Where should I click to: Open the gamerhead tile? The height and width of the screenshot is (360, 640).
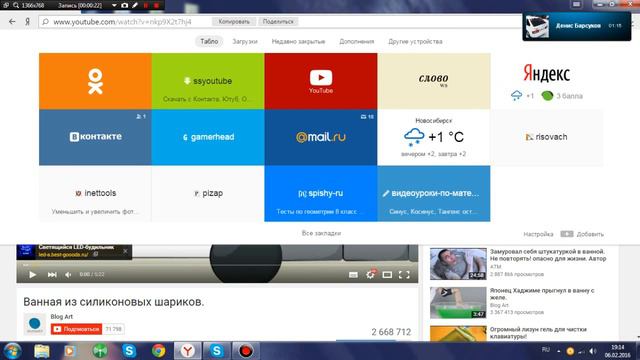click(208, 137)
